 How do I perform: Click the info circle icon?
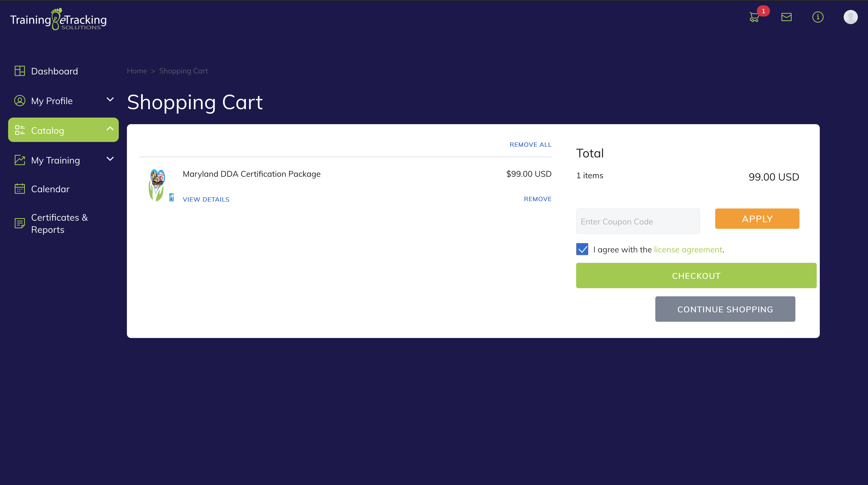[x=817, y=17]
